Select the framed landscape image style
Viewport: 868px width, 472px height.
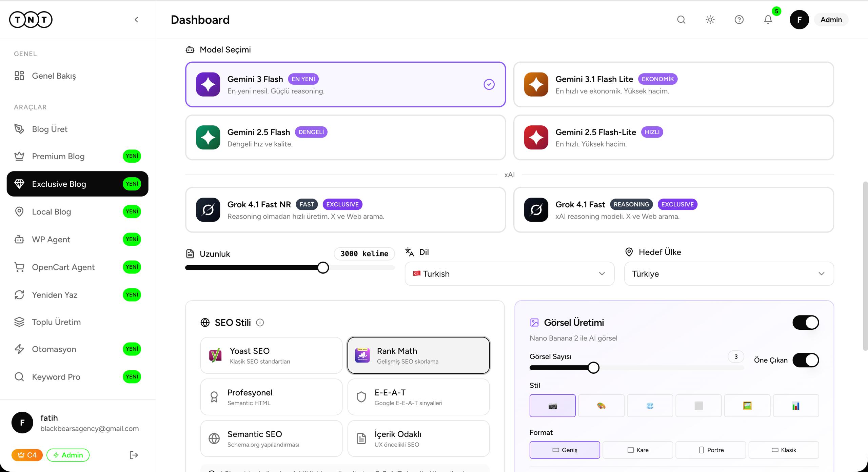[747, 406]
